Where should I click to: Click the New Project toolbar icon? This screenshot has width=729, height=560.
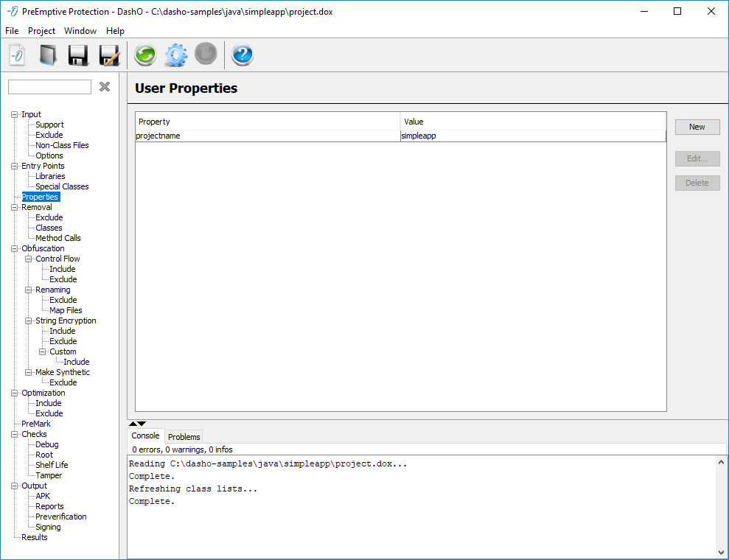click(x=17, y=55)
